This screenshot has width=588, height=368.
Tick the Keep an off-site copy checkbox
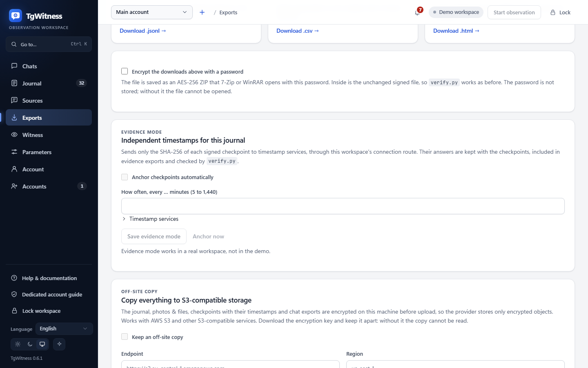coord(125,337)
